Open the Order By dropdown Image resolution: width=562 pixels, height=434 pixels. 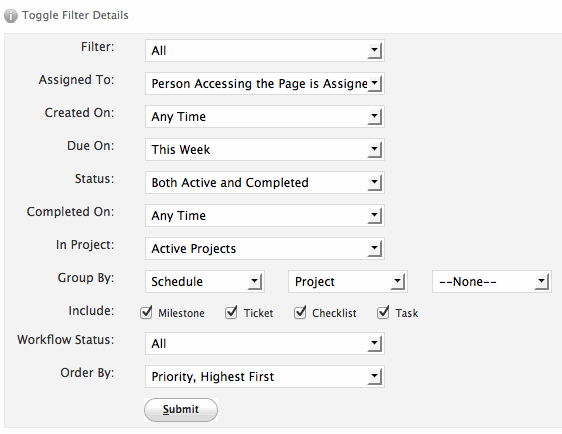[x=265, y=376]
